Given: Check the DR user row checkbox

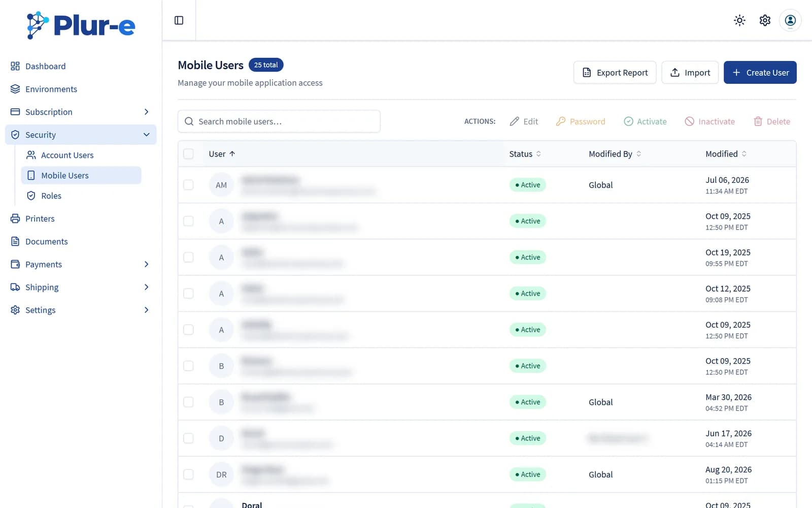Looking at the screenshot, I should (188, 474).
